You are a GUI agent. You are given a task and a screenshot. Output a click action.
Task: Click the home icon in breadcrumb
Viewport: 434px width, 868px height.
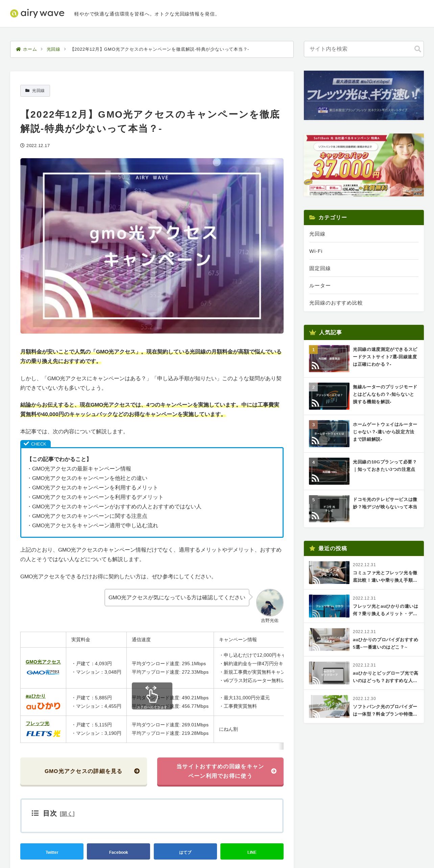click(x=18, y=49)
